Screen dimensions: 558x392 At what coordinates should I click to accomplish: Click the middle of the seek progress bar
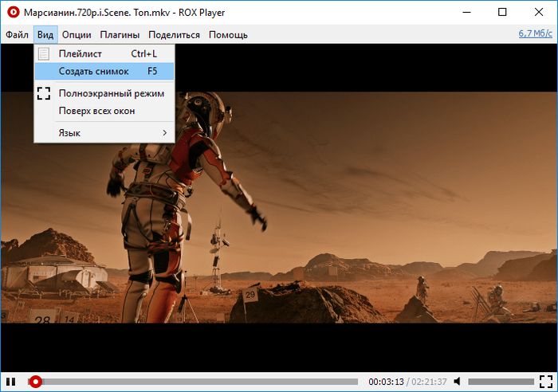(195, 382)
